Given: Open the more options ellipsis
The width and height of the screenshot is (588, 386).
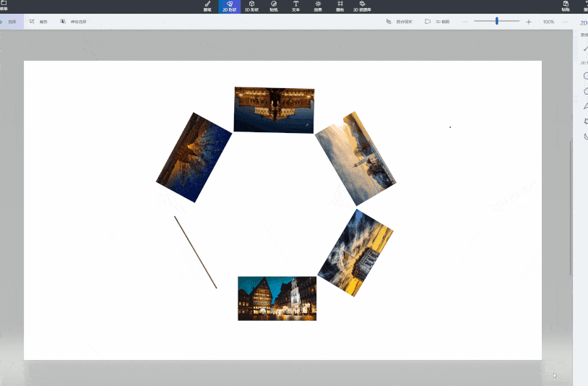Looking at the screenshot, I should click(x=565, y=22).
